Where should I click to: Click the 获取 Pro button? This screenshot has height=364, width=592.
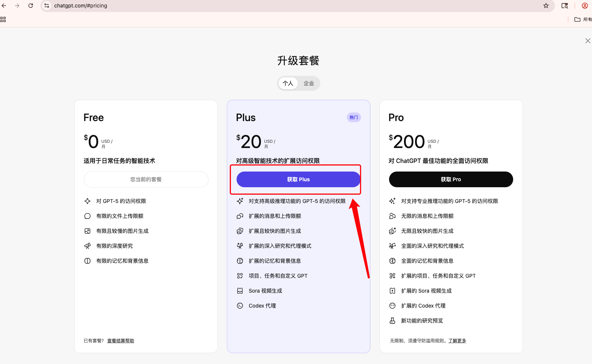click(451, 179)
